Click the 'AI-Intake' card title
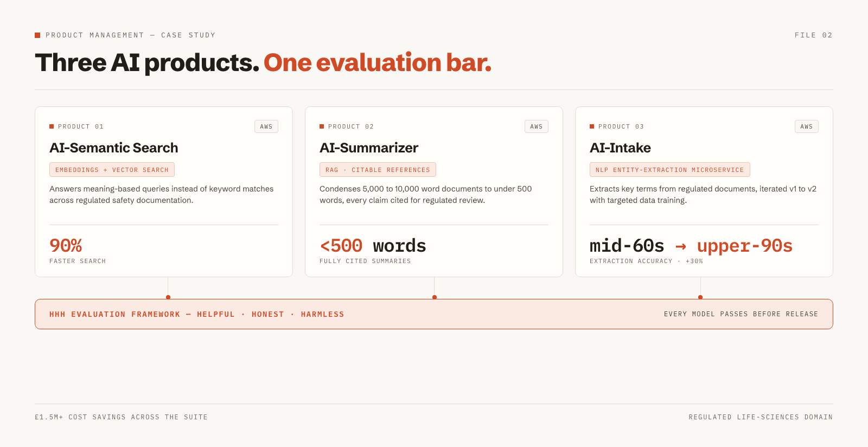 click(620, 148)
